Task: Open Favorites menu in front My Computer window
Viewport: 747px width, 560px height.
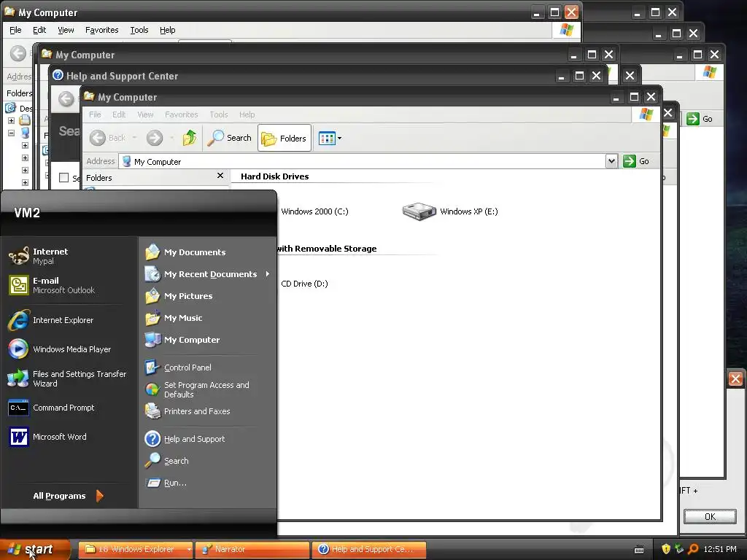Action: coord(181,114)
